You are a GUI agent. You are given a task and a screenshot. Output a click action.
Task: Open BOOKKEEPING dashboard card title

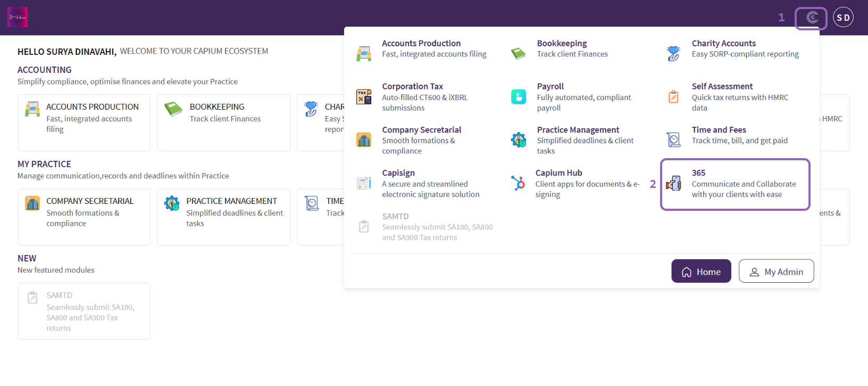[x=217, y=107]
